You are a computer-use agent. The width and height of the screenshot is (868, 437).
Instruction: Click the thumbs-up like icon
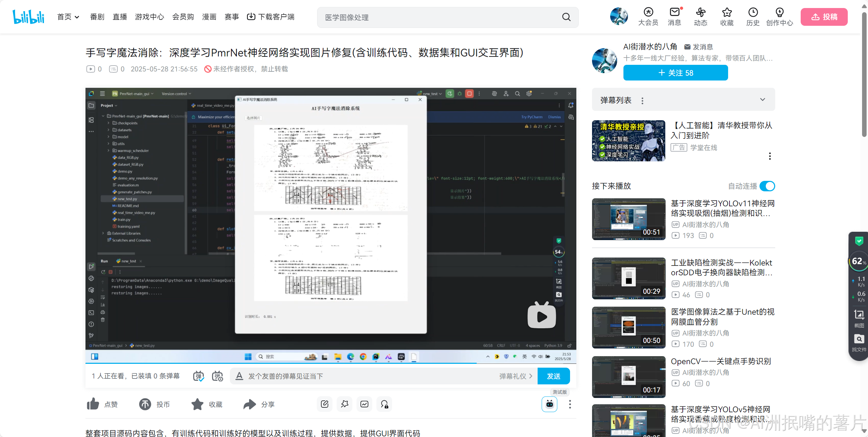93,404
